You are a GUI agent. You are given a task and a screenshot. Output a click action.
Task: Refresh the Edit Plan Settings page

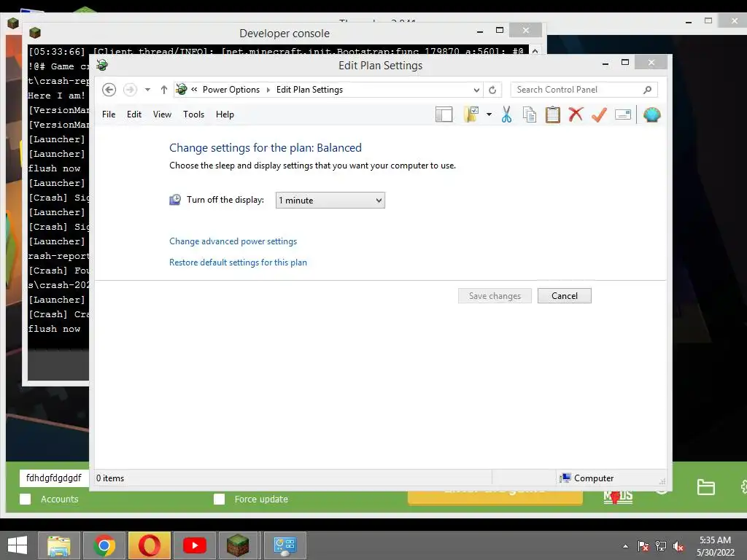point(492,90)
